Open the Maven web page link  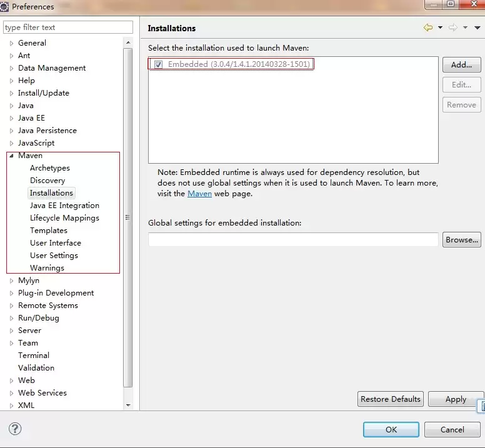click(199, 194)
